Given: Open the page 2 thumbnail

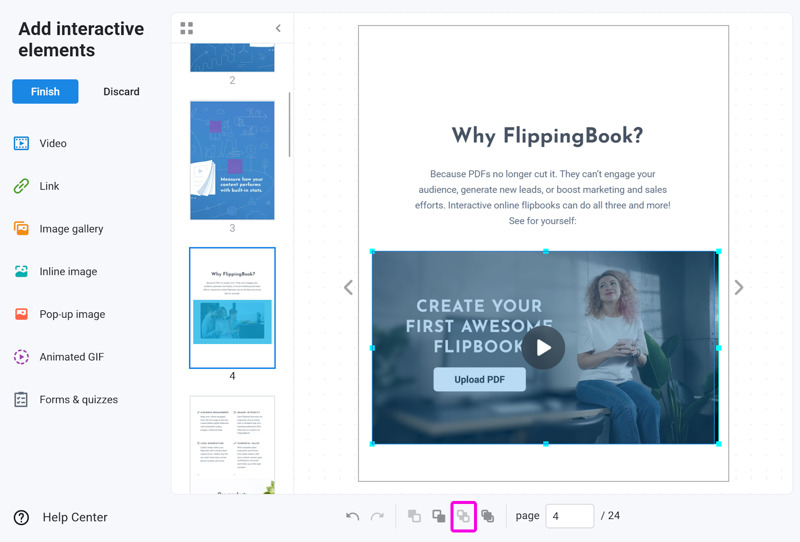Looking at the screenshot, I should [232, 58].
